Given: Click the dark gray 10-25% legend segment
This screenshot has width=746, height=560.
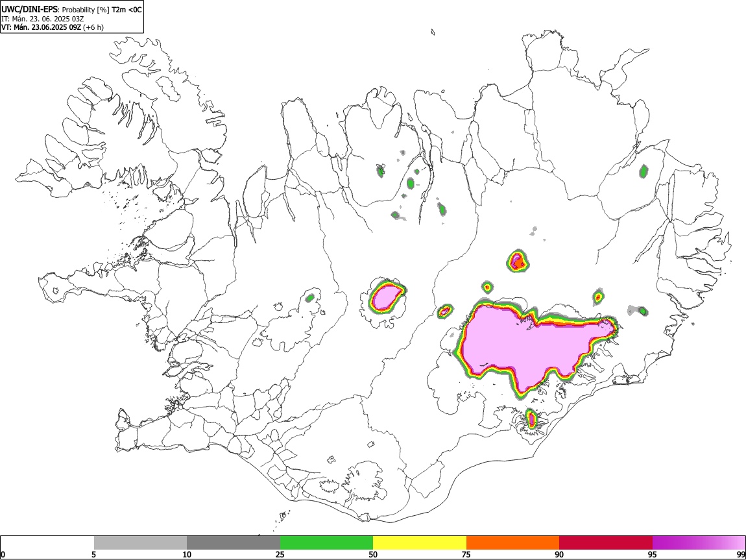Looking at the screenshot, I should [x=234, y=543].
